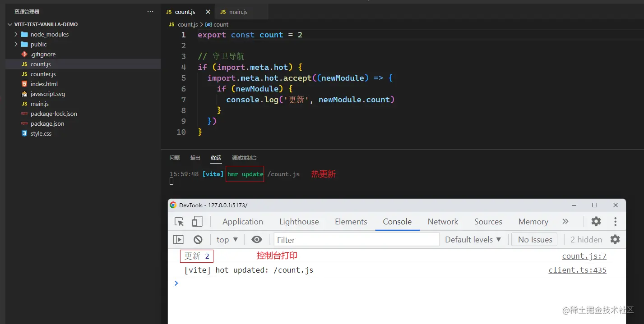Screen dimensions: 644x324
Task: Select the 终端 (Terminal) panel tab
Action: (216, 158)
